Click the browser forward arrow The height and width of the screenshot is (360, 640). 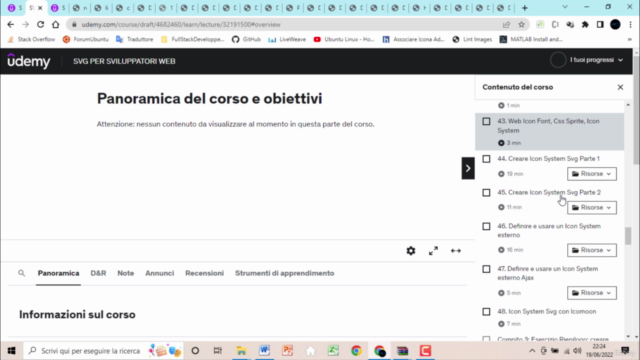pyautogui.click(x=25, y=24)
